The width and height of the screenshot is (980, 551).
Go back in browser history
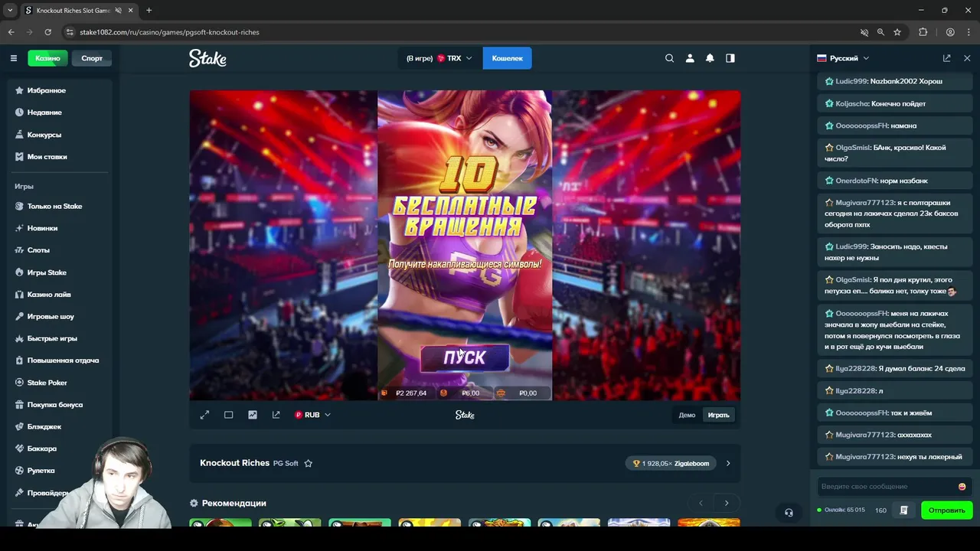click(11, 32)
